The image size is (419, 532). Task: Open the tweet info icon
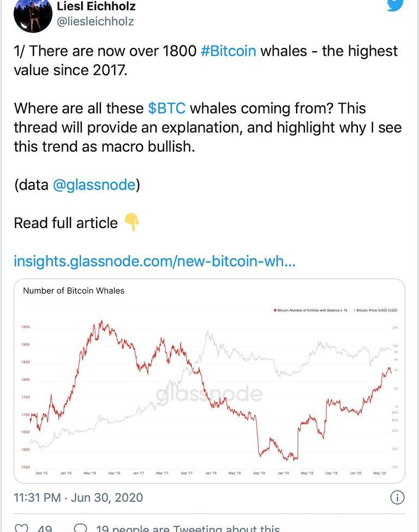point(398,498)
